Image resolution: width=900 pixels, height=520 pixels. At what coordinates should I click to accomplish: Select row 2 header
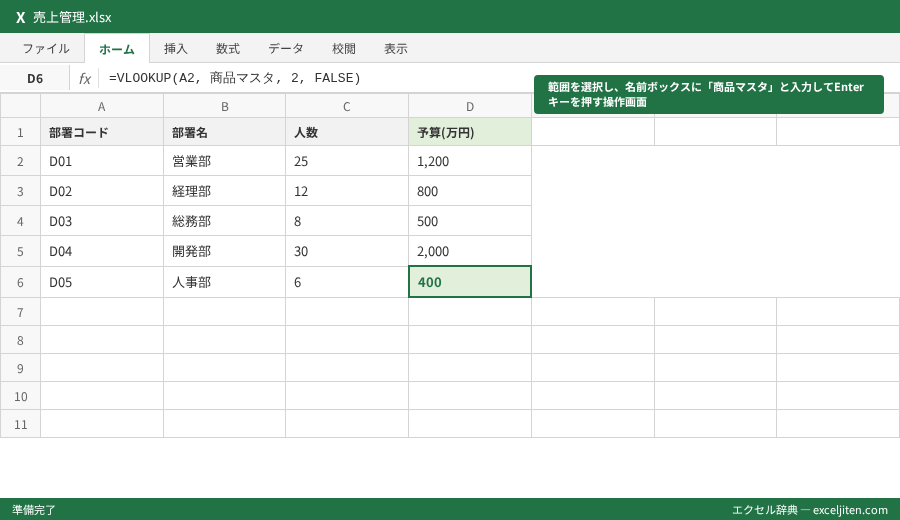pos(20,161)
